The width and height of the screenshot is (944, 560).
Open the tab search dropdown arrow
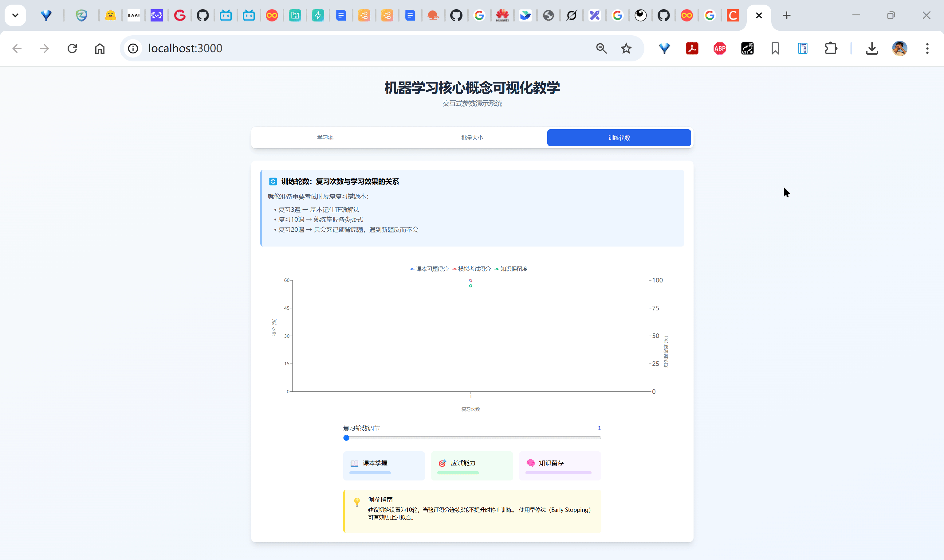[15, 15]
